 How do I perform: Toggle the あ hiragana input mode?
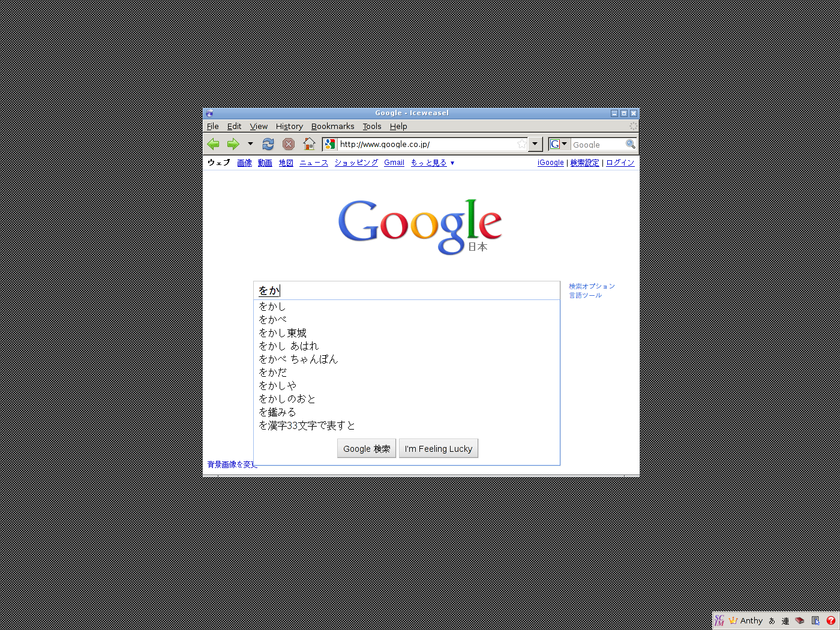772,620
